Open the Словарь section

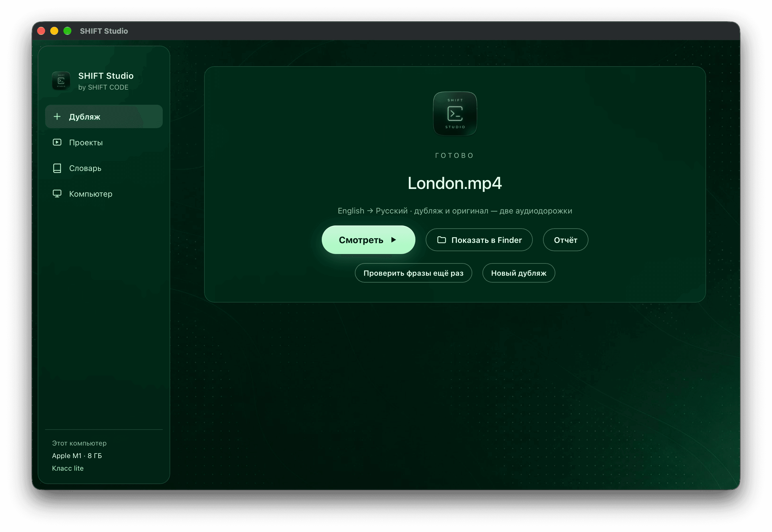click(x=104, y=168)
